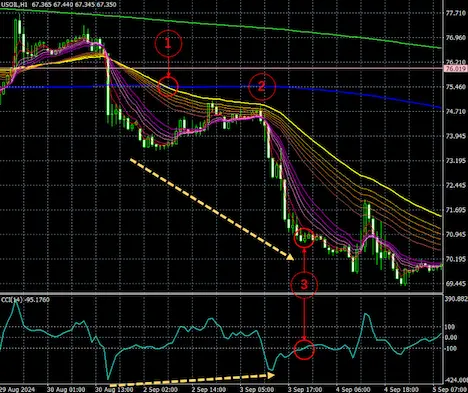Click the 3 Sep 17:00 time axis label
468x393 pixels.
click(x=305, y=389)
